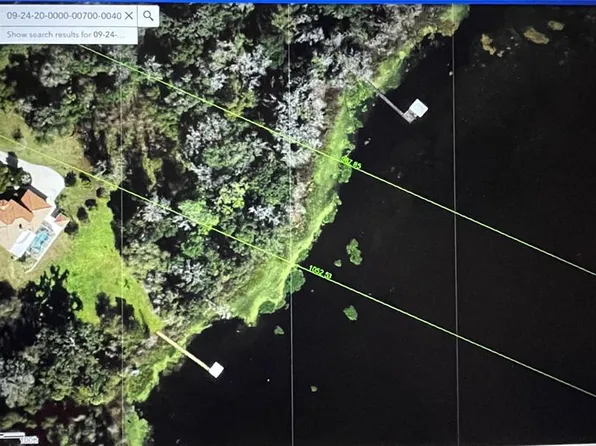Click the small vegetation island below the 1052.50 line
This screenshot has width=596, height=446.
[x=350, y=313]
